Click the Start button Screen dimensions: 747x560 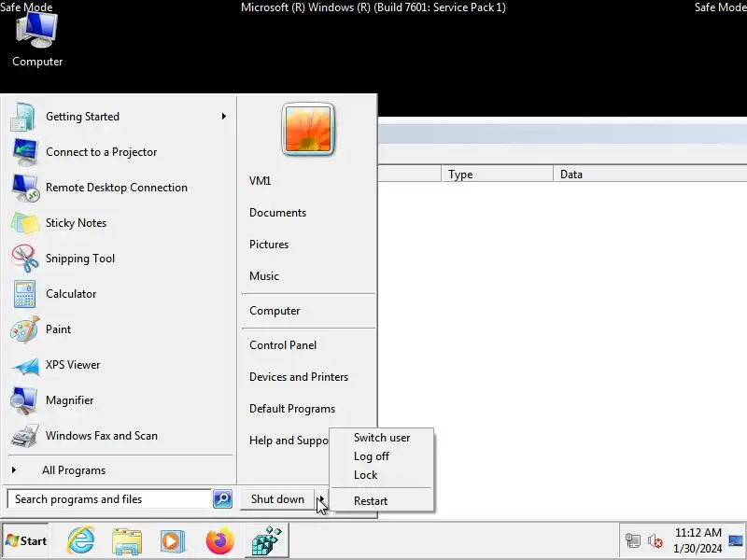coord(26,541)
